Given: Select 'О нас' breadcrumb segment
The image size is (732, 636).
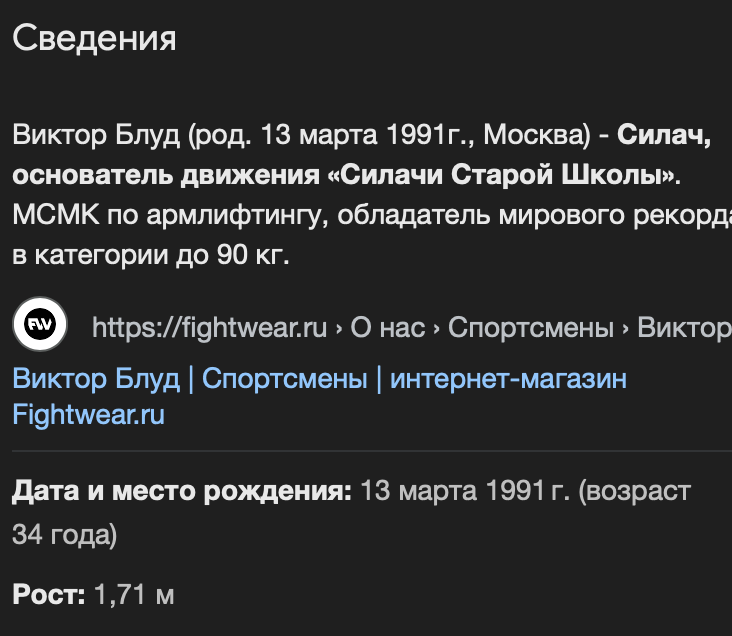Looking at the screenshot, I should [387, 328].
